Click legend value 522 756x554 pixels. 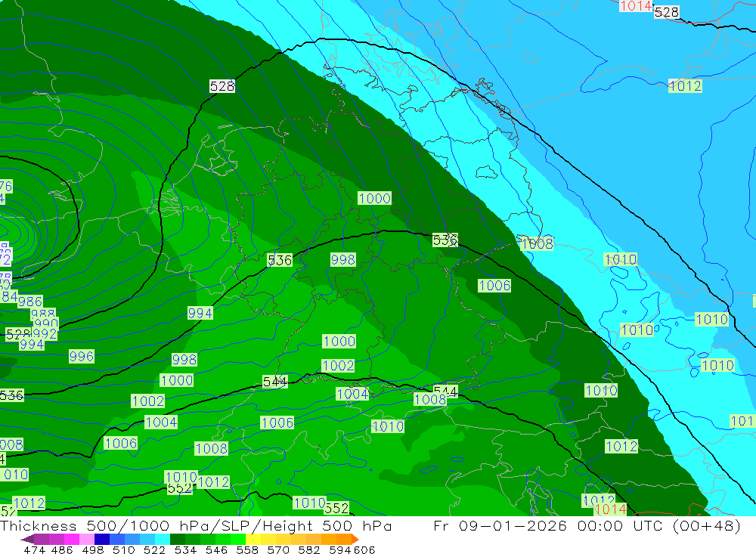pyautogui.click(x=154, y=550)
